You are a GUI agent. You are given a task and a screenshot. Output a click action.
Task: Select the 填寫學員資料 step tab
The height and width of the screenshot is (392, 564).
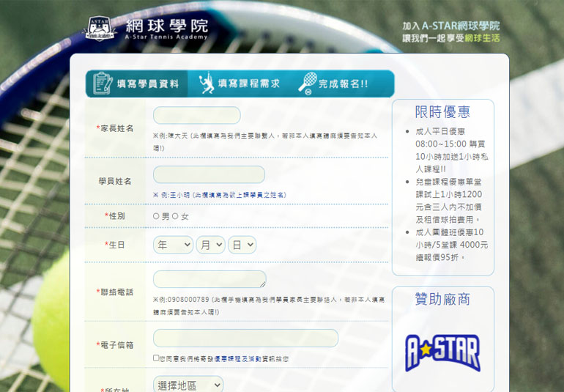(137, 84)
